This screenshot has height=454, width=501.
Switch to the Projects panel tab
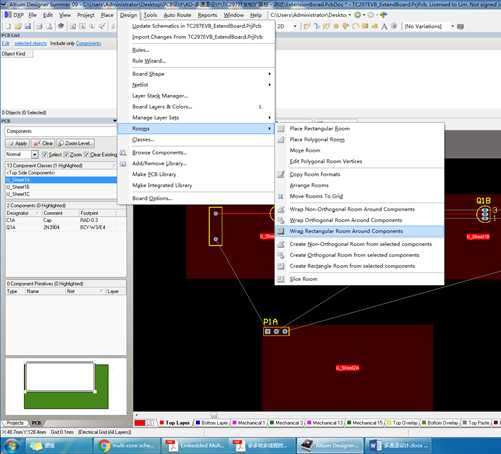15,423
